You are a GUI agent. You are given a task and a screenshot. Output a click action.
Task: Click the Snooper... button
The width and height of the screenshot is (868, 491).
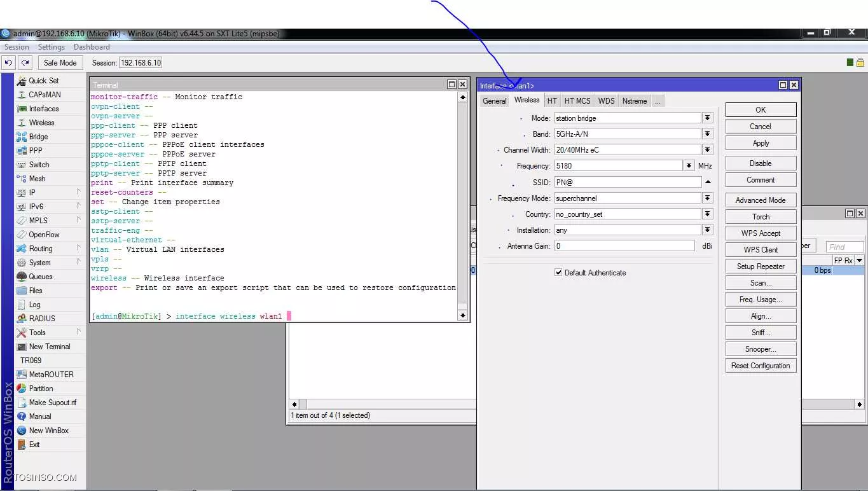coord(761,349)
